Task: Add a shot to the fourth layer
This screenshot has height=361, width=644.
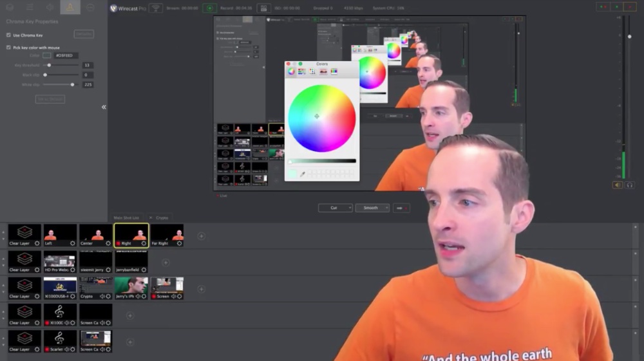Action: [130, 315]
